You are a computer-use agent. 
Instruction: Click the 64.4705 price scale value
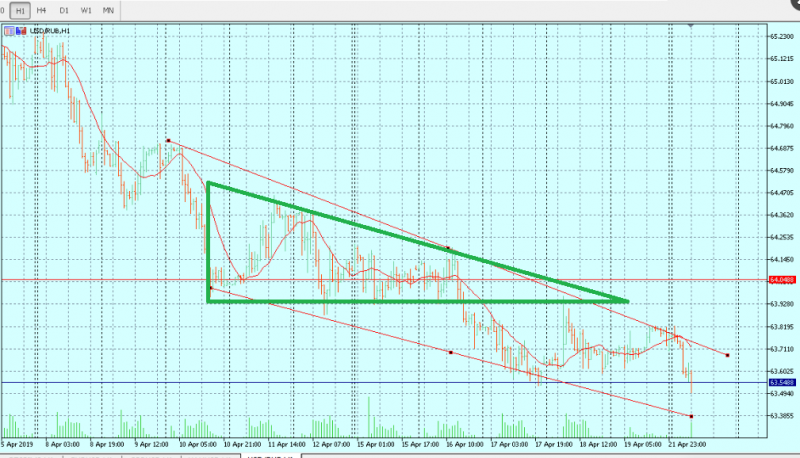[782, 193]
